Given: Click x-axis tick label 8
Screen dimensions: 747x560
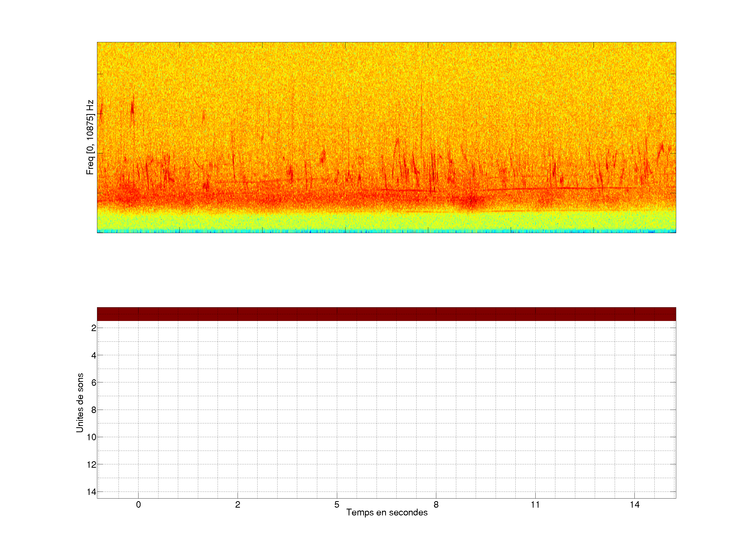Looking at the screenshot, I should (x=436, y=505).
